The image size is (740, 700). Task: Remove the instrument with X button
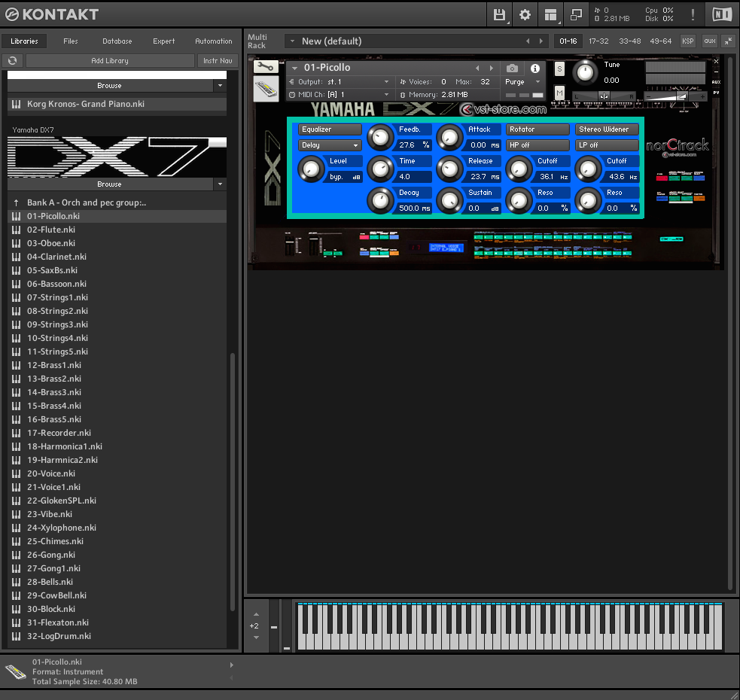click(716, 62)
